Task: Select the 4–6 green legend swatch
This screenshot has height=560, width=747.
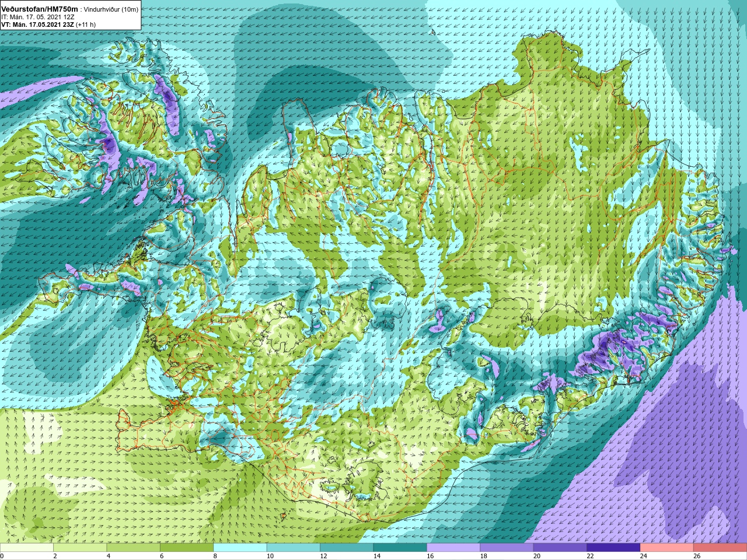Action: tap(134, 548)
